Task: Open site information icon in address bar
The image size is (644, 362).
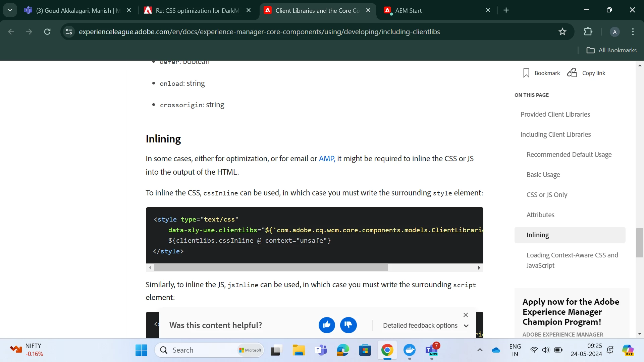Action: click(69, 32)
